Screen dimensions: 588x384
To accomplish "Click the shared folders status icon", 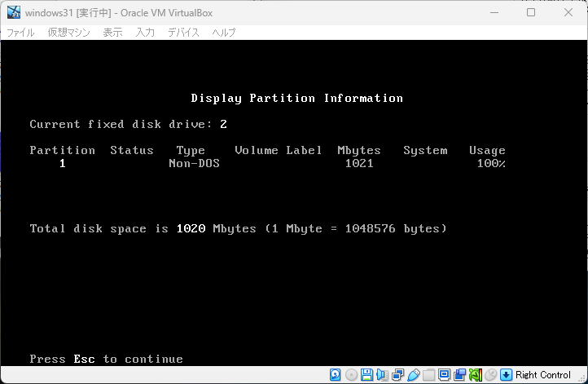I will 428,374.
